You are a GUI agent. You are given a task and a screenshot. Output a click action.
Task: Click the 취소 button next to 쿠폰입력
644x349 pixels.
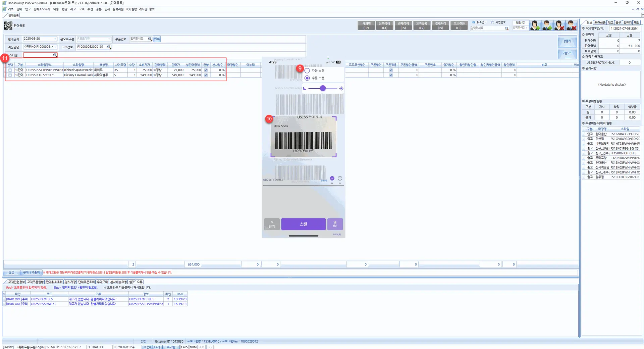tap(157, 39)
